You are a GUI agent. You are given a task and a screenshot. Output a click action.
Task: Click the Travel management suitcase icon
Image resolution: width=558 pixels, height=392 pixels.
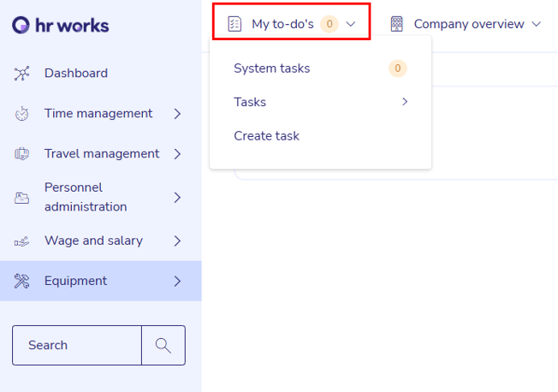click(x=22, y=154)
